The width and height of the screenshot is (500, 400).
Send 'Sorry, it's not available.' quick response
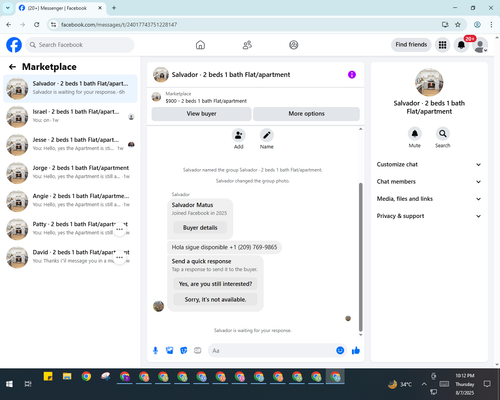(215, 300)
